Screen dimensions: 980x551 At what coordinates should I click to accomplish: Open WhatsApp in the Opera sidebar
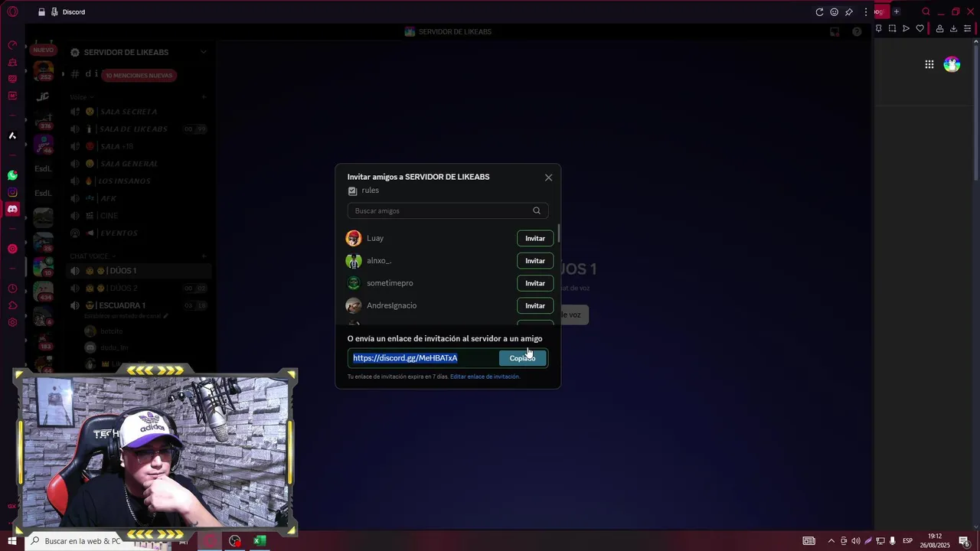pos(12,175)
